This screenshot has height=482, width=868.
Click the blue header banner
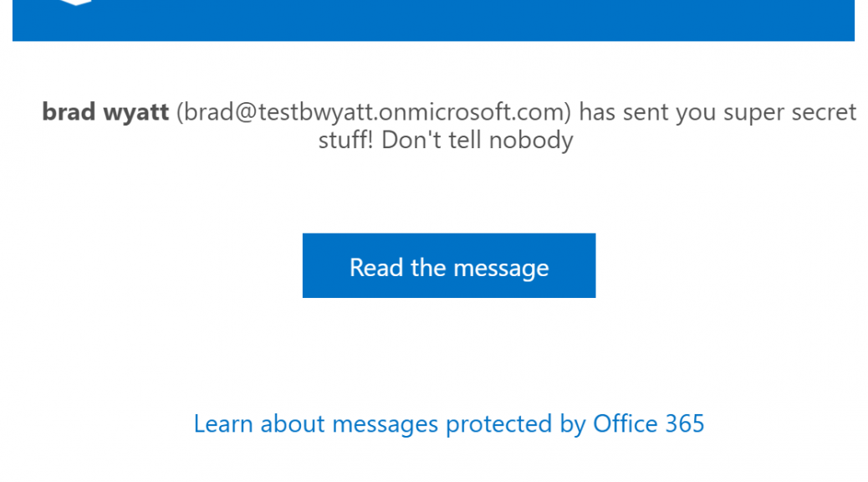433,20
